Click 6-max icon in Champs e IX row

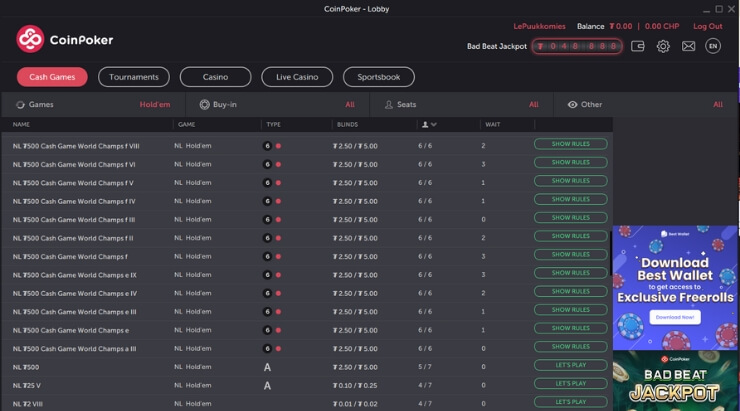(x=267, y=275)
